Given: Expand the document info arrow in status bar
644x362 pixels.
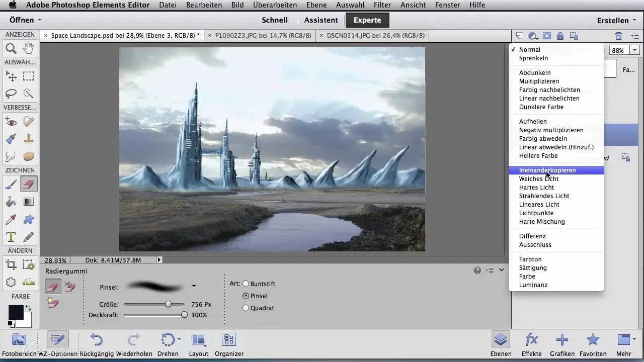Looking at the screenshot, I should (x=159, y=260).
